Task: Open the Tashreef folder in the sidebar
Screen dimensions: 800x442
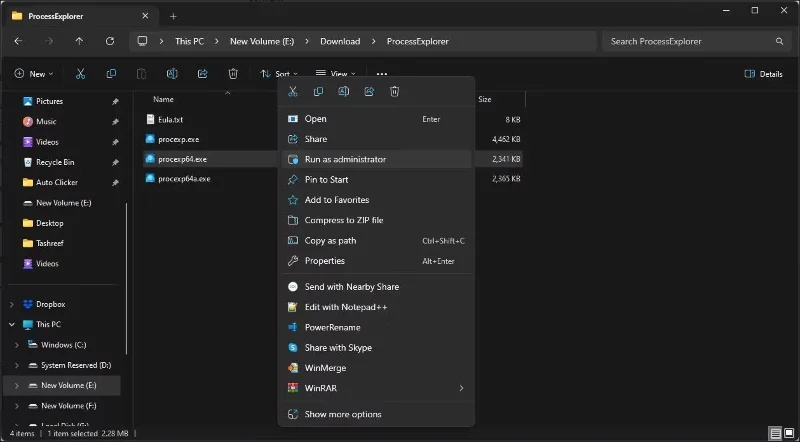Action: [49, 243]
